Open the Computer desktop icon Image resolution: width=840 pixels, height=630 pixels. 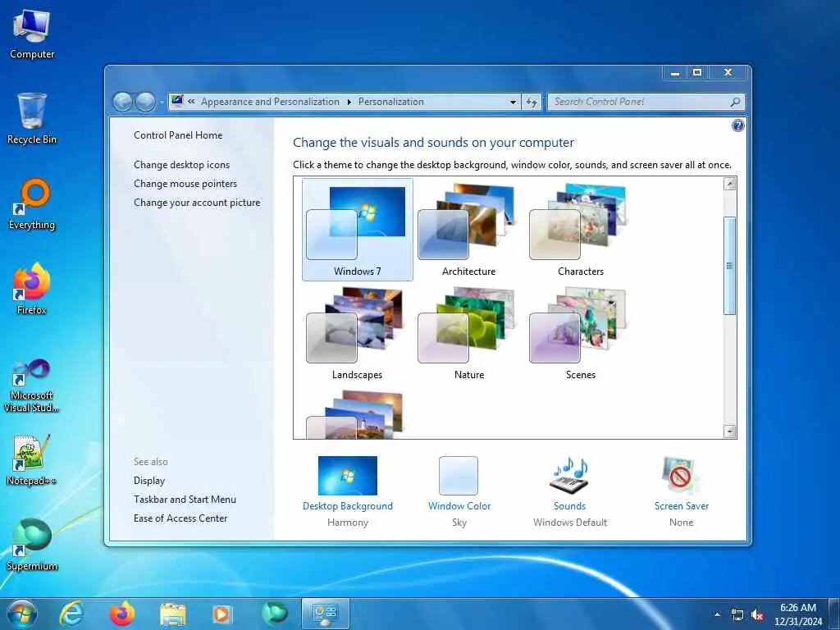pos(32,34)
